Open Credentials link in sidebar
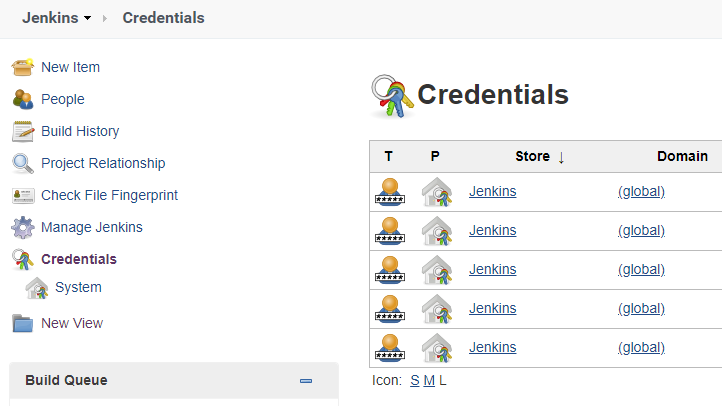 pyautogui.click(x=79, y=259)
